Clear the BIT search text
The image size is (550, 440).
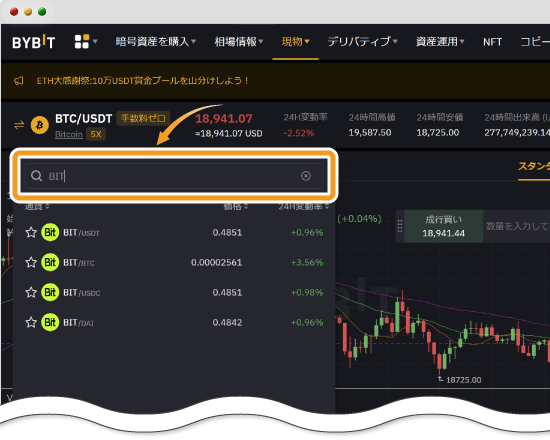[x=306, y=176]
